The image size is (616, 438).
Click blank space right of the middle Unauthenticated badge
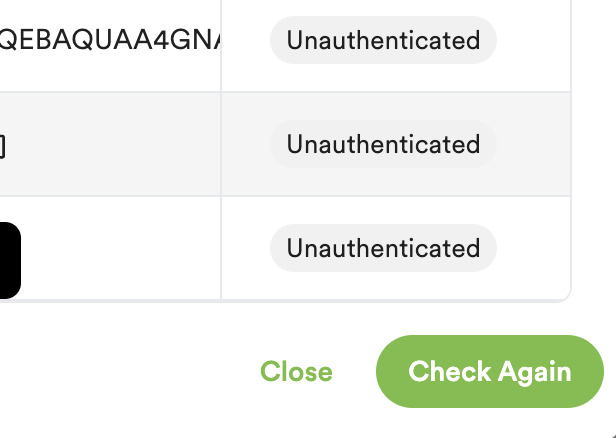[x=533, y=144]
